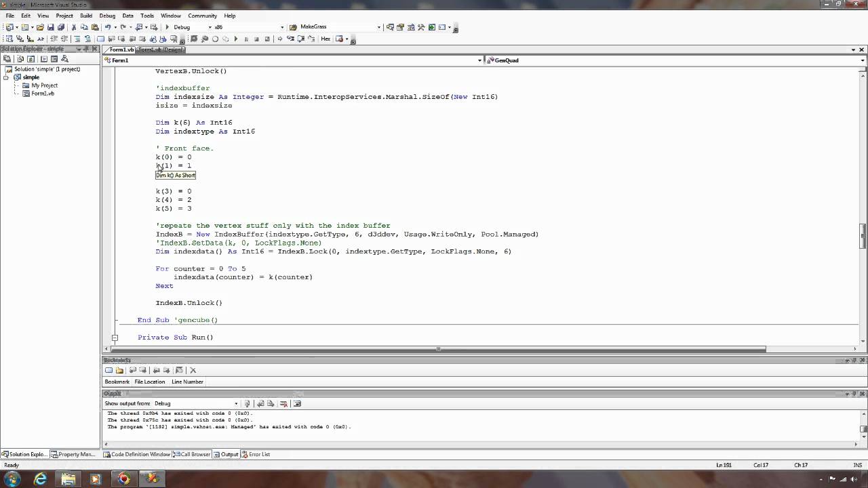Open Internet Explorer from the taskbar
The height and width of the screenshot is (488, 868).
[x=40, y=479]
